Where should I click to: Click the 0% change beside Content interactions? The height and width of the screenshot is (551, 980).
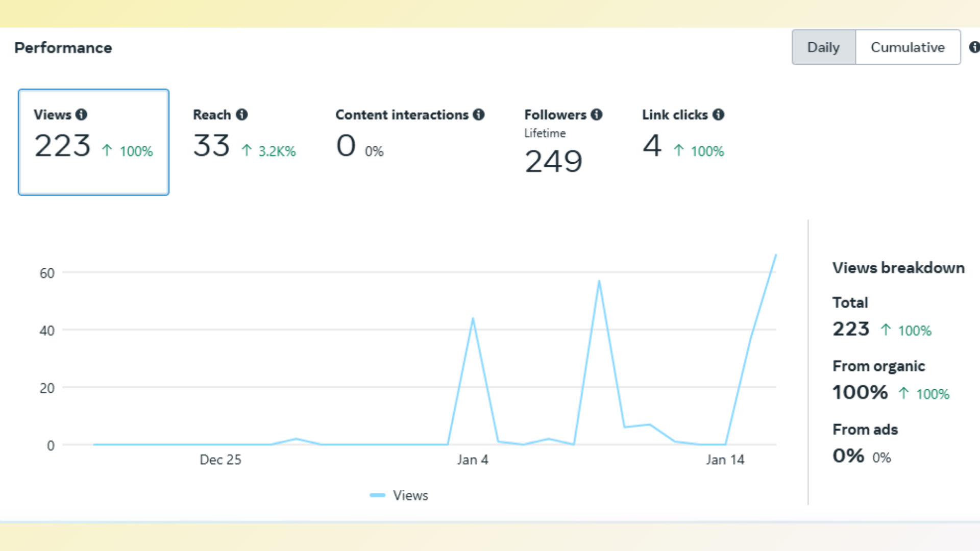[374, 151]
